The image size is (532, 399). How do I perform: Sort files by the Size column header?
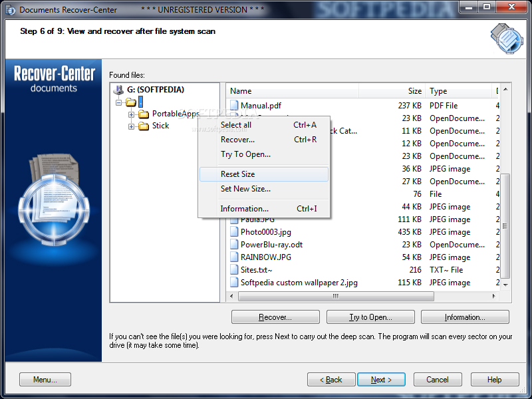pos(392,91)
